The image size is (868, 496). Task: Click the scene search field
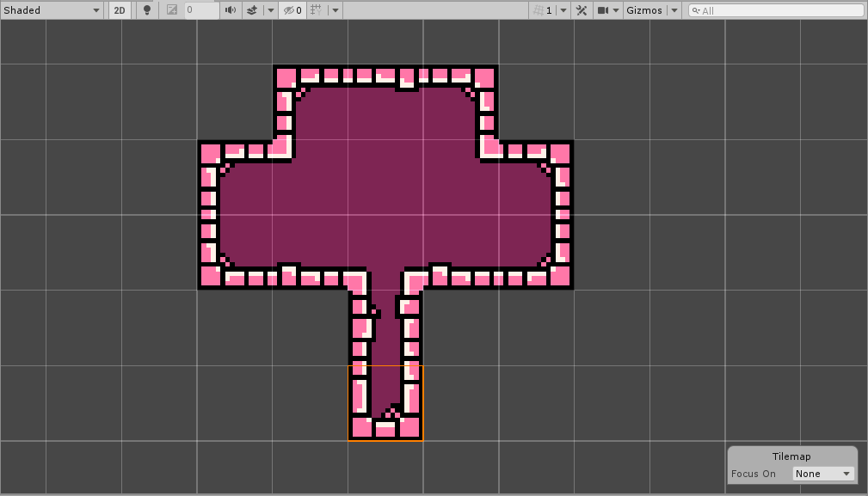[x=779, y=10]
